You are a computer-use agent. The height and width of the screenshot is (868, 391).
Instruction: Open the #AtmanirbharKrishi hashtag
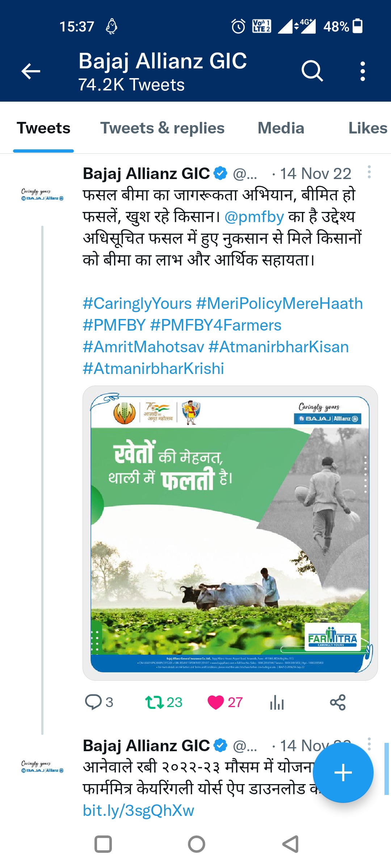pyautogui.click(x=154, y=369)
